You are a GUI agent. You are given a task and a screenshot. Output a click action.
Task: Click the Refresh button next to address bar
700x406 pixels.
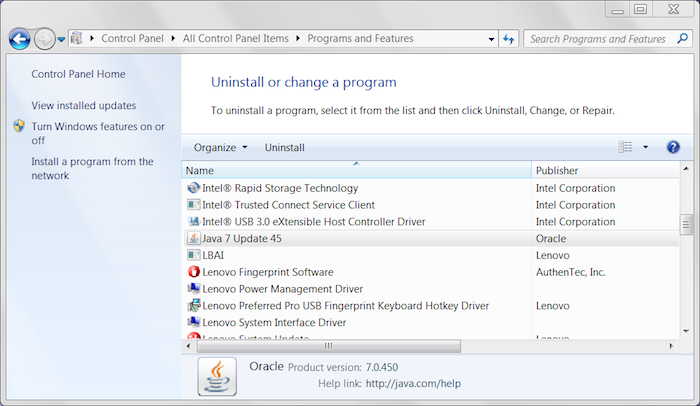508,39
